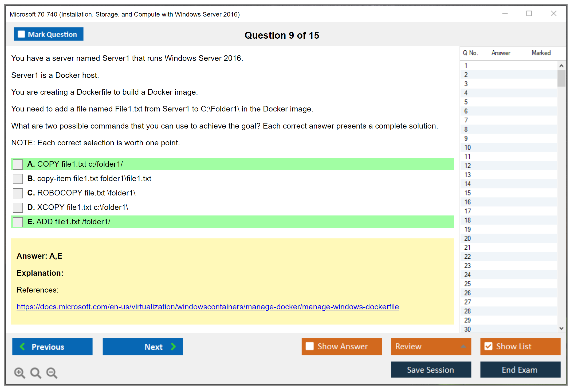This screenshot has height=392, width=574.
Task: Click the reset zoom magnifier icon
Action: click(x=36, y=373)
